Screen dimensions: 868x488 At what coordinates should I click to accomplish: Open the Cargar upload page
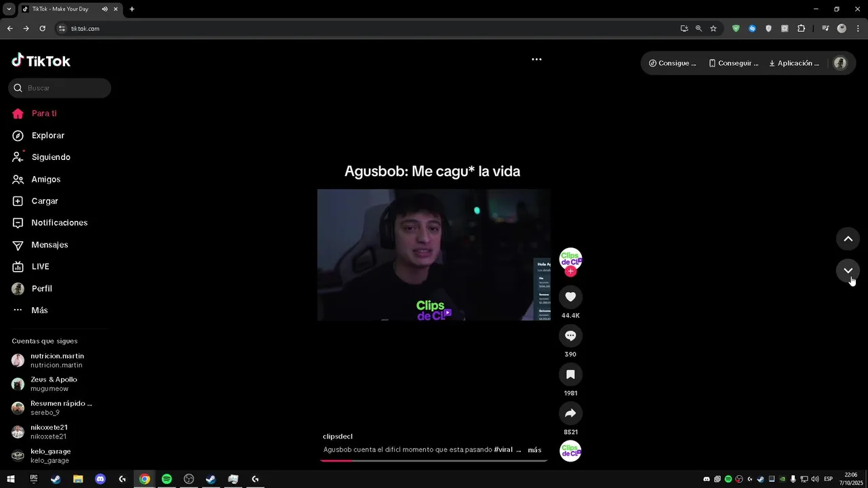click(35, 201)
